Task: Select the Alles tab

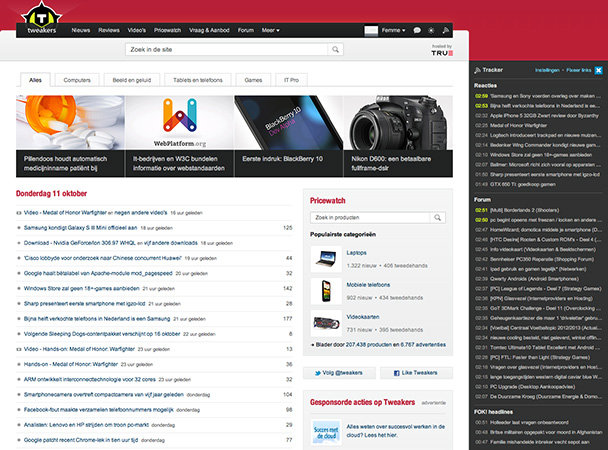Action: tap(35, 80)
